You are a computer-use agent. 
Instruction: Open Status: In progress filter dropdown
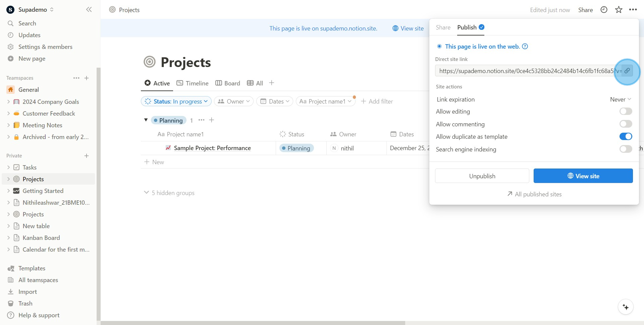[176, 101]
